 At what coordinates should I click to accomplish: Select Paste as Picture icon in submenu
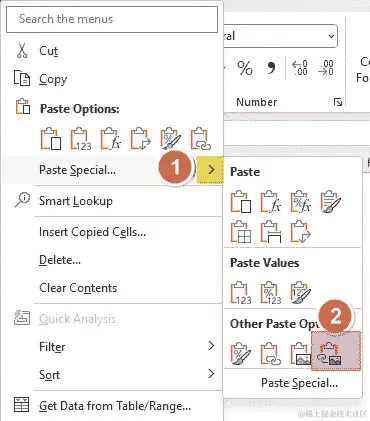tap(300, 354)
